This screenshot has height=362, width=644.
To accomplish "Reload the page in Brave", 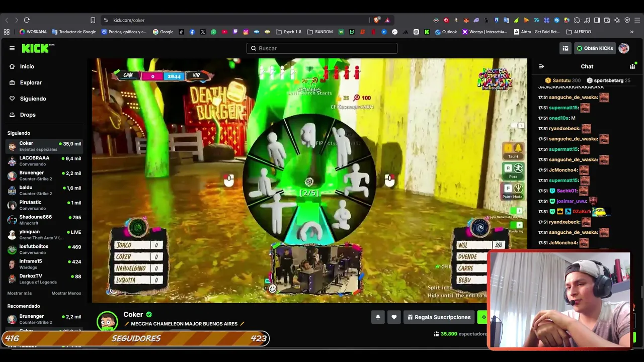I will tap(27, 20).
